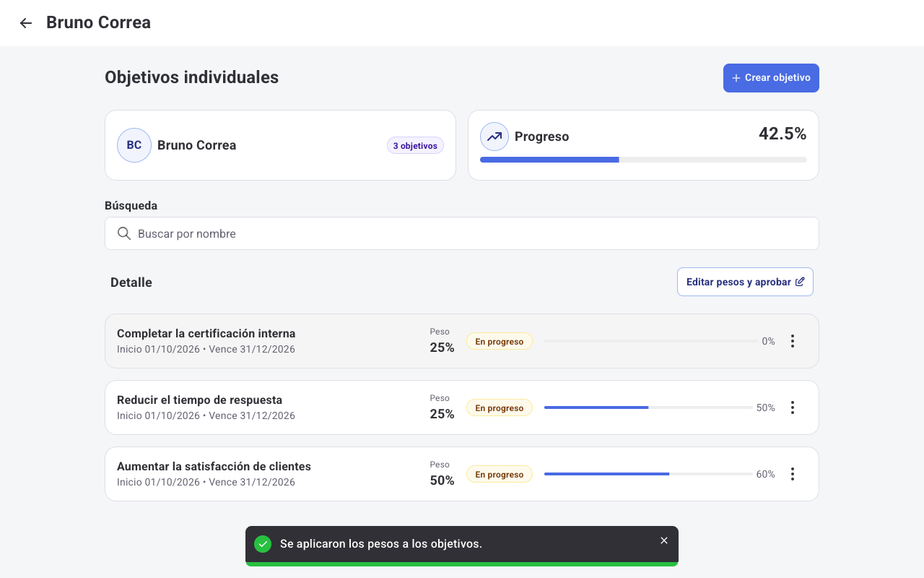Click the Crear objetivo button
Viewport: 924px width, 578px height.
pyautogui.click(x=771, y=78)
